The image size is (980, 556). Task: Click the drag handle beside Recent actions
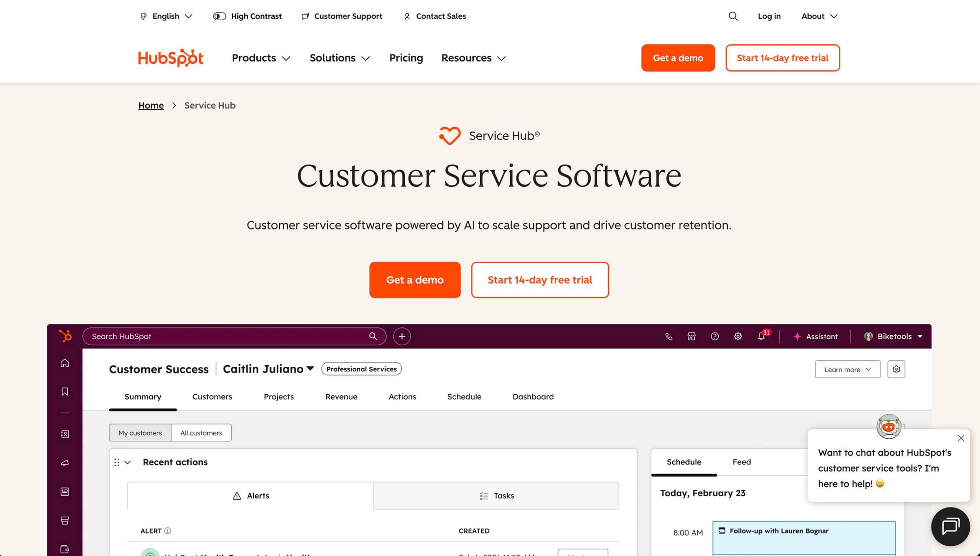(x=117, y=462)
